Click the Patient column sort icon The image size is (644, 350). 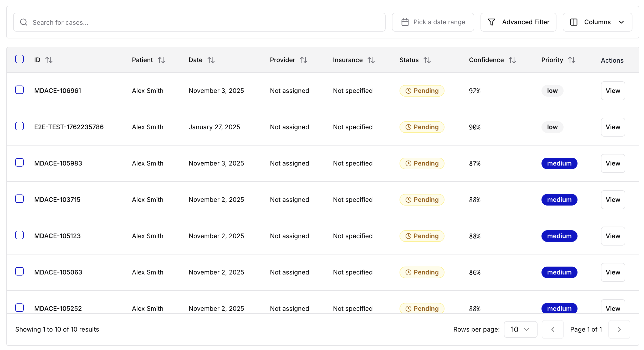click(161, 60)
